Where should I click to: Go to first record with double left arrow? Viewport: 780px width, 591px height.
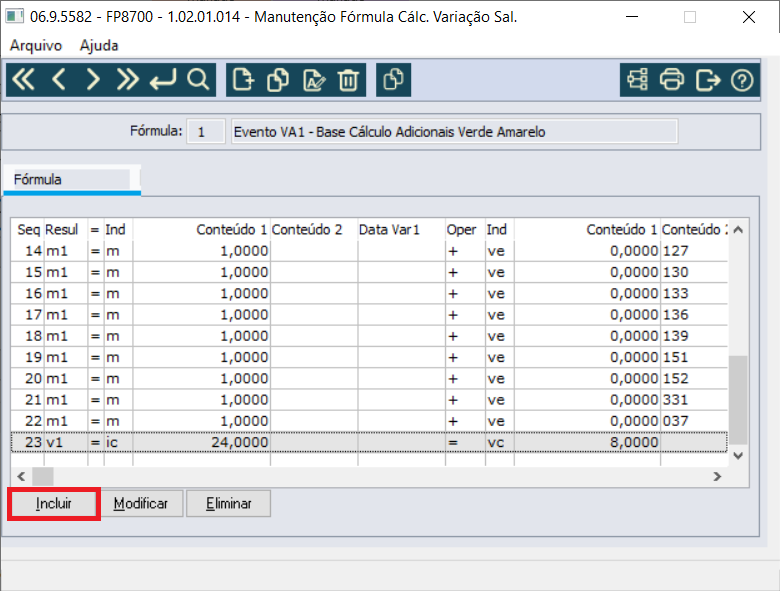(23, 80)
